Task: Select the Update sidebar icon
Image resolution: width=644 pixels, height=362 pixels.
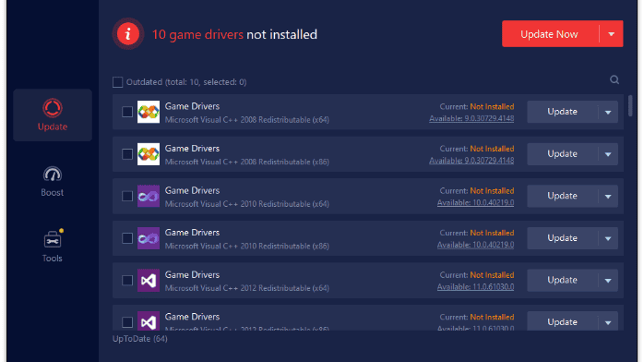Action: (53, 108)
